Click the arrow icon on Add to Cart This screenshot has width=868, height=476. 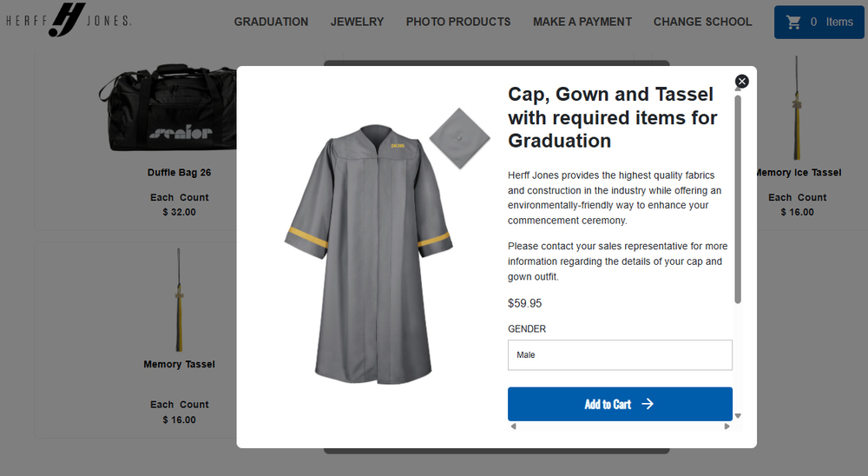pos(648,404)
